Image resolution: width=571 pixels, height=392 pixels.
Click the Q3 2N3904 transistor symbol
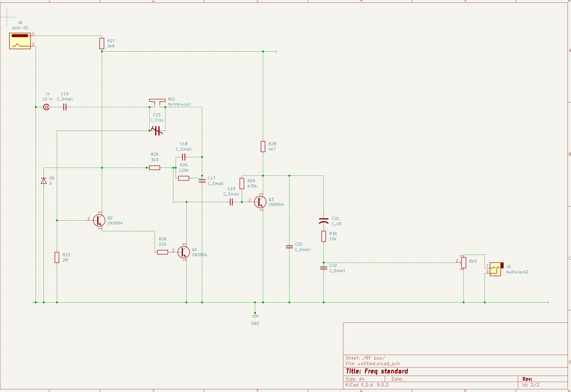260,202
